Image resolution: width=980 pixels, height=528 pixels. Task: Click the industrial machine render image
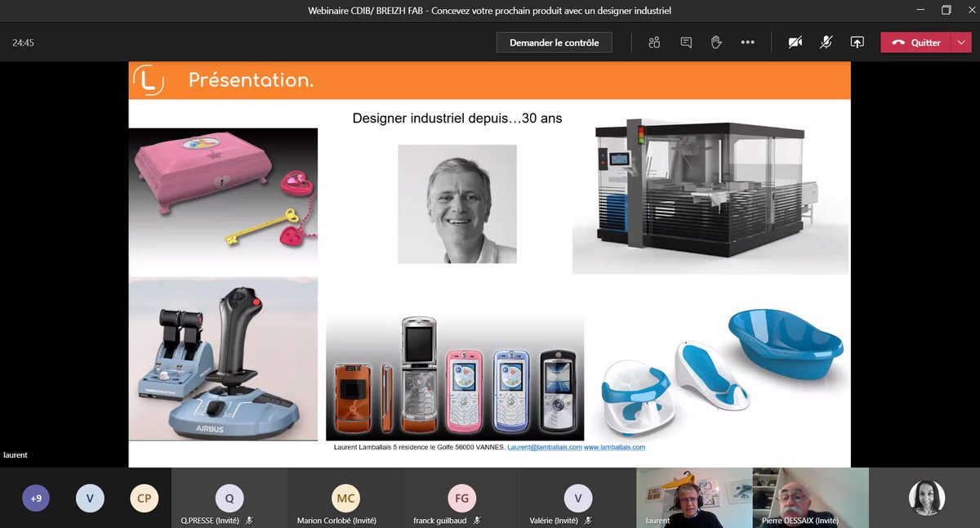710,195
